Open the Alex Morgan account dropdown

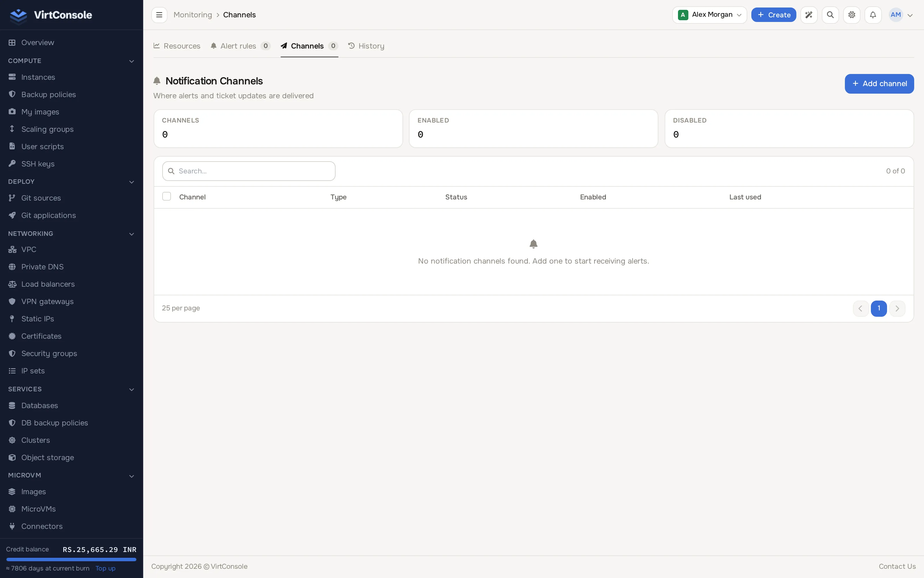click(x=709, y=15)
